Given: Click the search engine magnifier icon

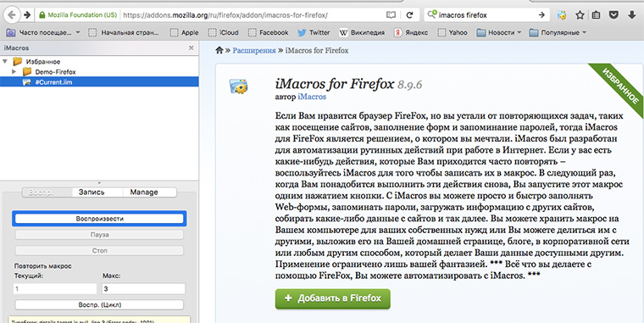Looking at the screenshot, I should click(431, 14).
